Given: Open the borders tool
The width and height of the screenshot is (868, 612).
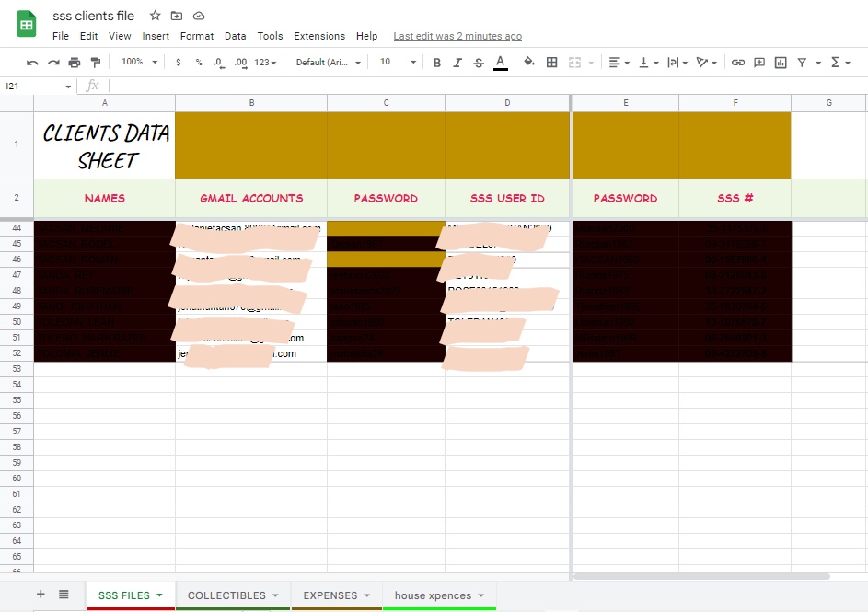Looking at the screenshot, I should point(552,63).
